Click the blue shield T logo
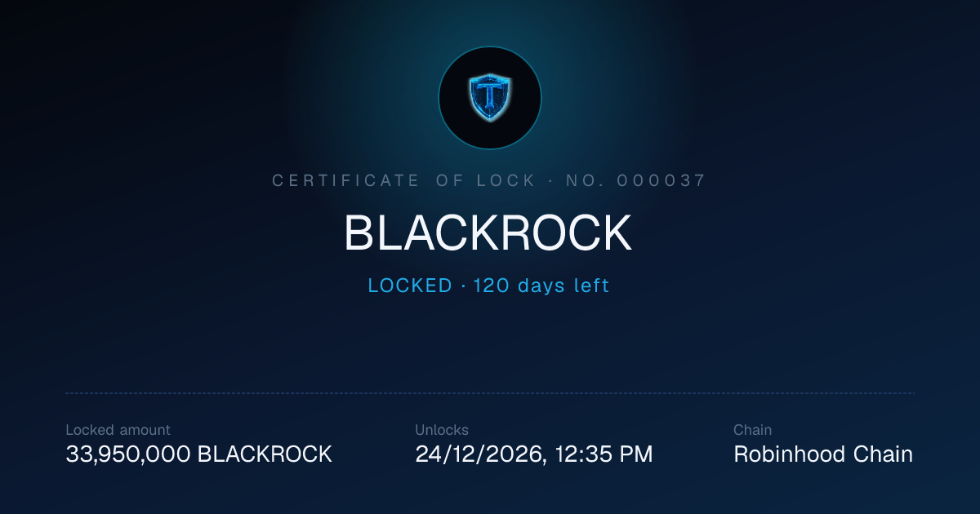 point(490,98)
